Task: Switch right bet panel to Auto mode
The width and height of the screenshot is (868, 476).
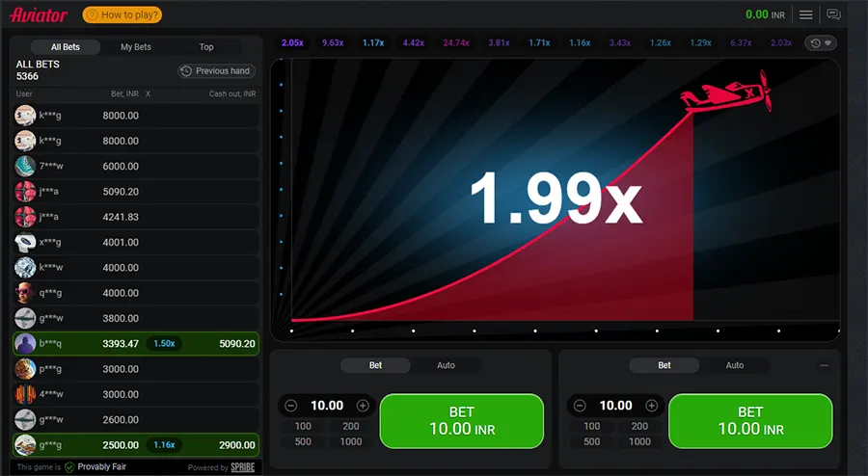Action: tap(734, 365)
